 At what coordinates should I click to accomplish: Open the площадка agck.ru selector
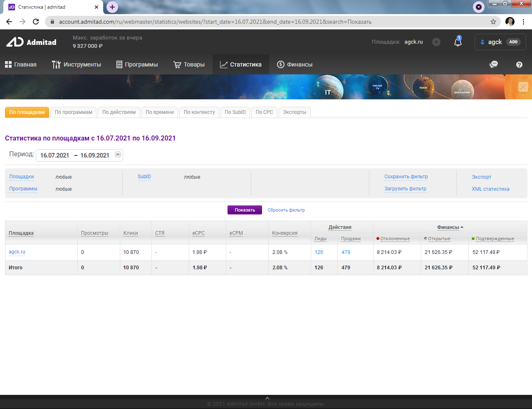coord(413,42)
